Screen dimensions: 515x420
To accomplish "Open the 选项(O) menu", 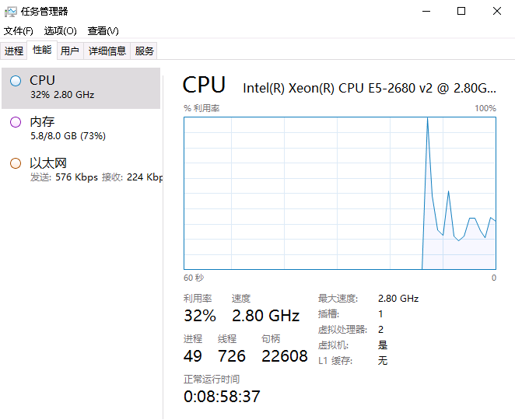I will point(60,31).
